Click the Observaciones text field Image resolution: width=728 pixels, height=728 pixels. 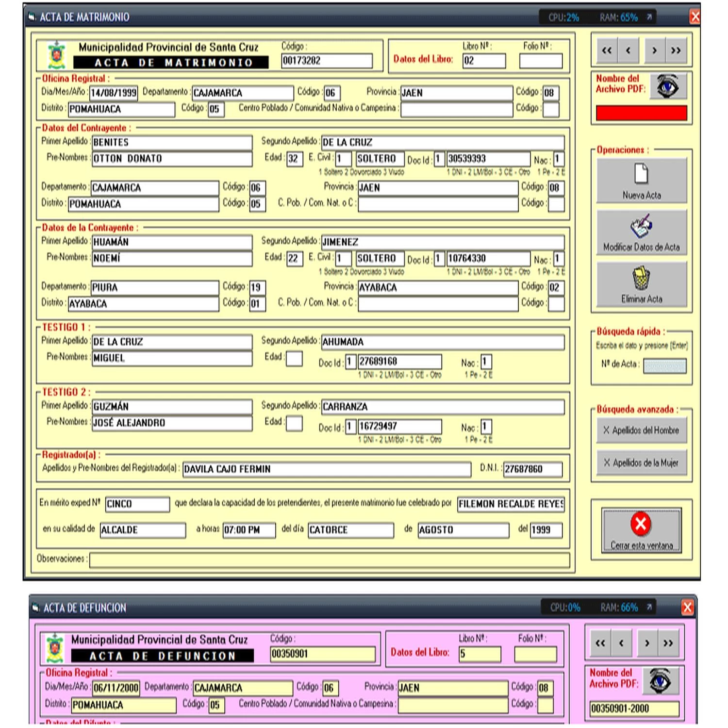[329, 560]
